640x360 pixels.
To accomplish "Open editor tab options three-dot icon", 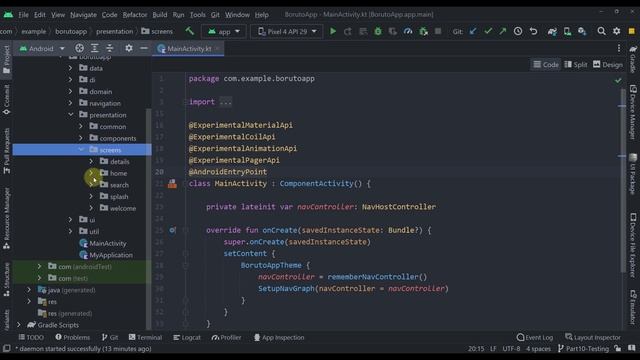I will [x=619, y=49].
